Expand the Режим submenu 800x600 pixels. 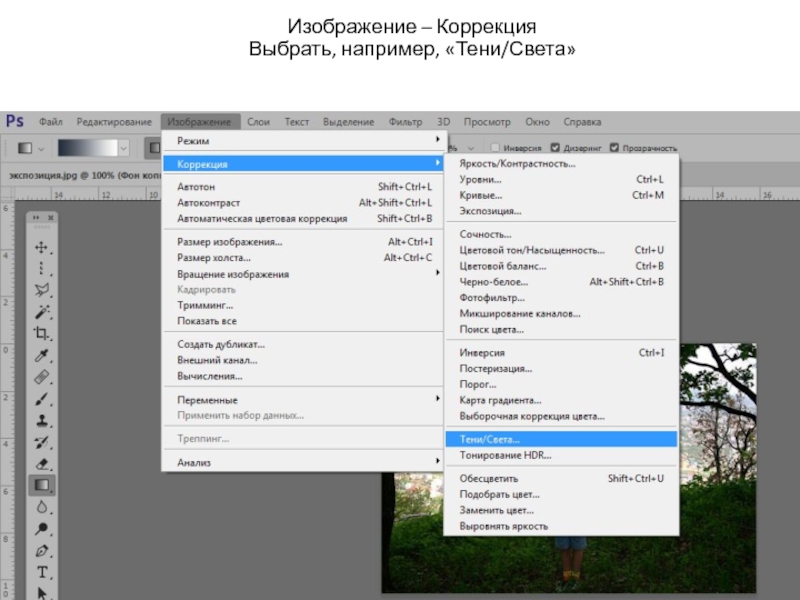[x=301, y=141]
